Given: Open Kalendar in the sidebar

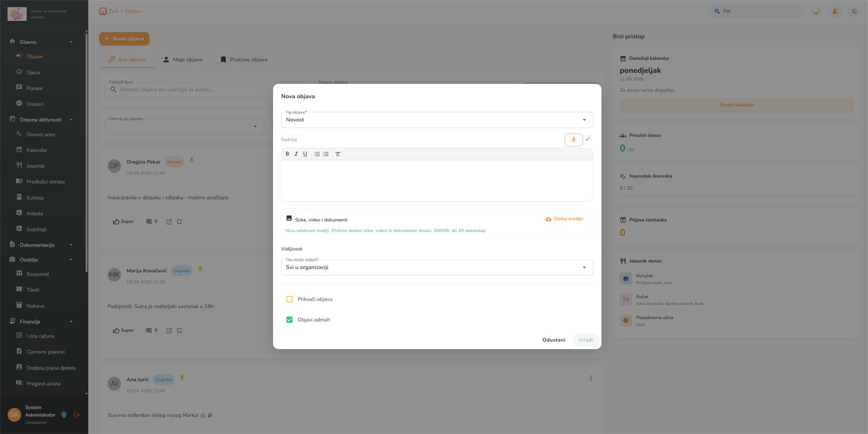Looking at the screenshot, I should coord(37,150).
